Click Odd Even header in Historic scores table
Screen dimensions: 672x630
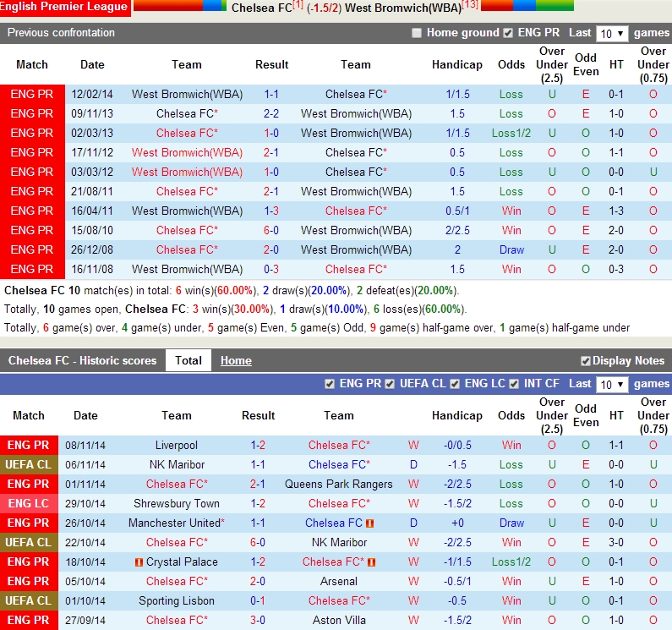(586, 415)
